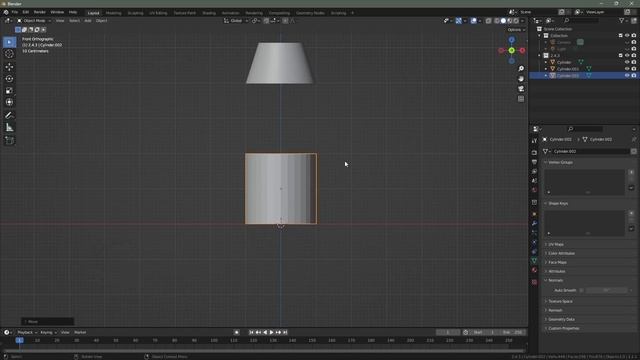Expand the Move operator panel
640x360 pixels.
tap(47, 322)
